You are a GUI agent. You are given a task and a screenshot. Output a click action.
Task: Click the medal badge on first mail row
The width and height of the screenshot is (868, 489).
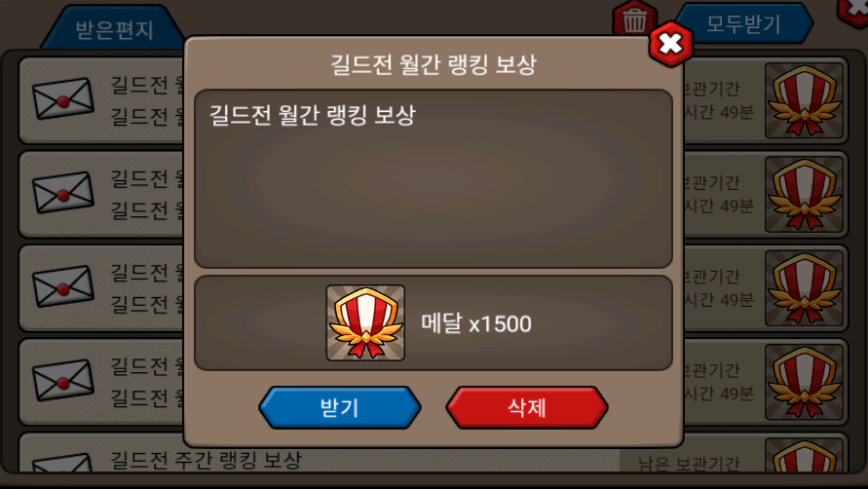click(x=804, y=100)
